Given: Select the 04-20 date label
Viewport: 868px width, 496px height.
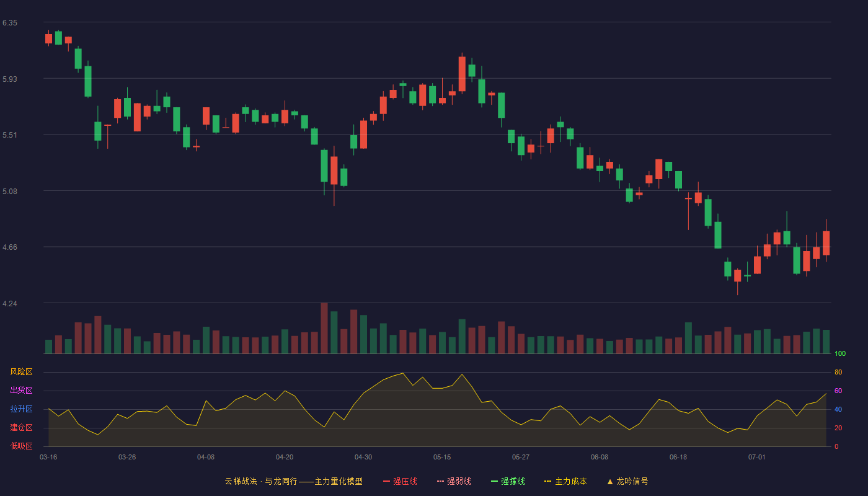Looking at the screenshot, I should pyautogui.click(x=285, y=457).
